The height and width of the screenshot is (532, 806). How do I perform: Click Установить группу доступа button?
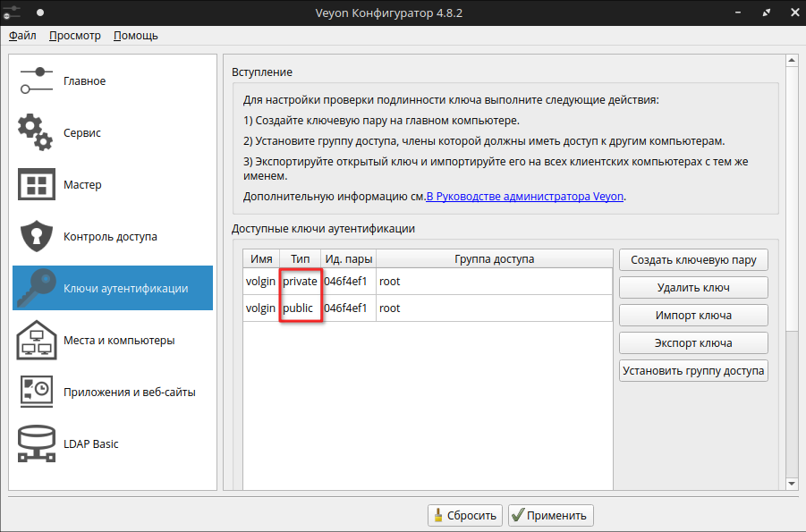(693, 370)
